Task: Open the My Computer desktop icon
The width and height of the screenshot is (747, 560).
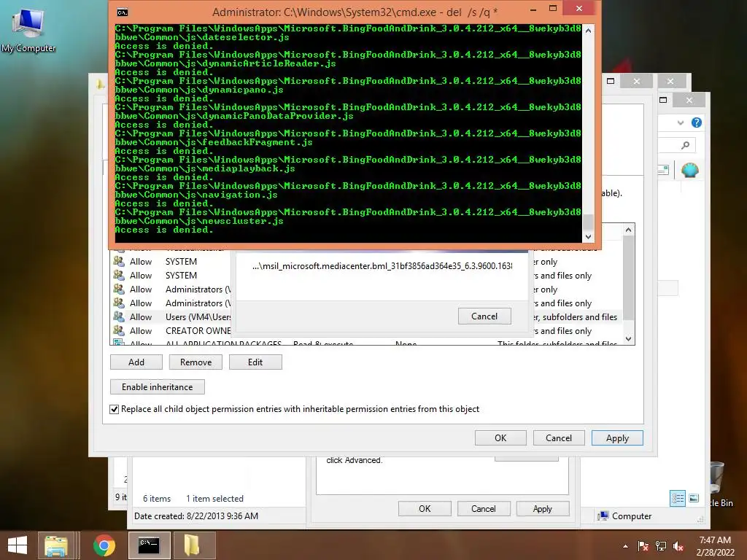Action: (28, 31)
